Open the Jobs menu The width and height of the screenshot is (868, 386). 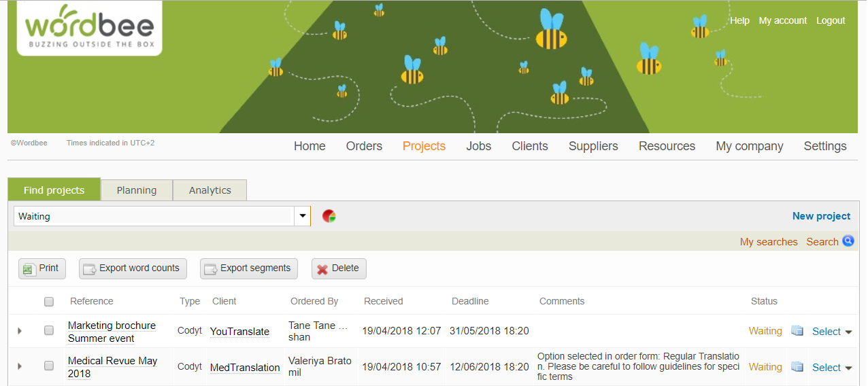(x=478, y=146)
